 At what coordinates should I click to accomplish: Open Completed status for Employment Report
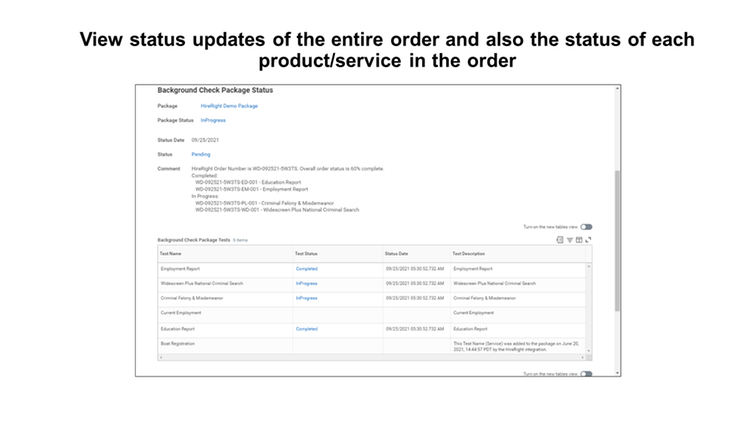point(306,268)
